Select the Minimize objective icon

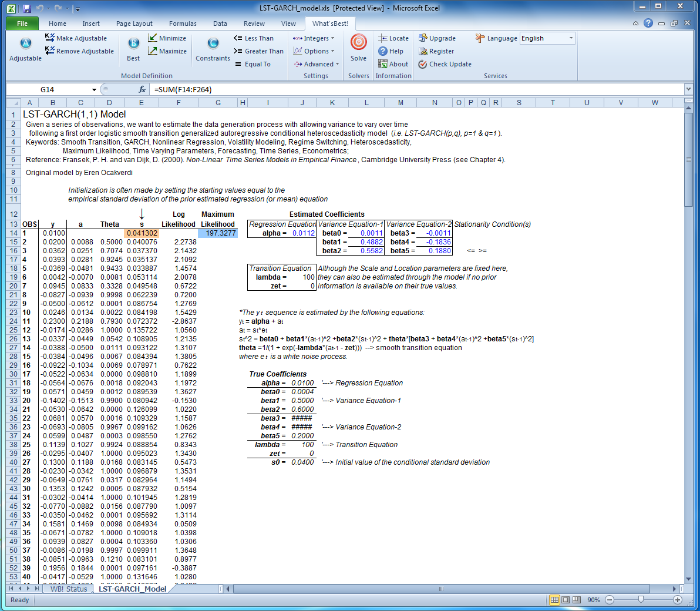coord(153,38)
